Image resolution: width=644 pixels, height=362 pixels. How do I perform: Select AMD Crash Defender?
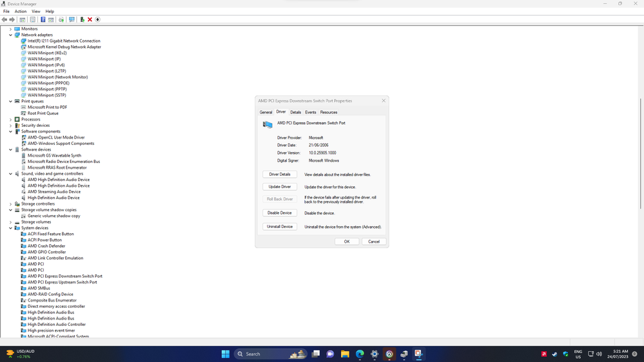[x=46, y=246]
